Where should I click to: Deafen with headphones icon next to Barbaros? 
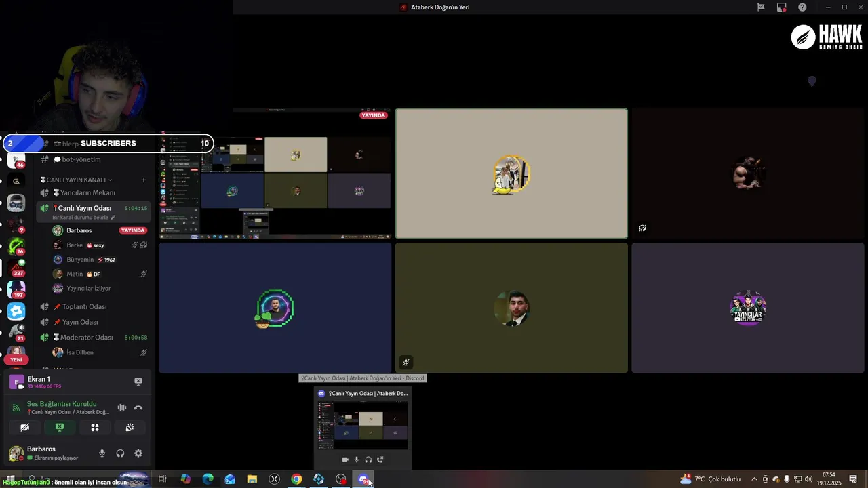pos(120,453)
